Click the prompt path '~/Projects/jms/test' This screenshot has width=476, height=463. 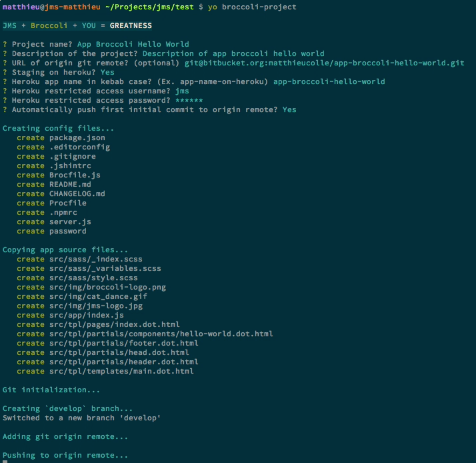click(149, 7)
